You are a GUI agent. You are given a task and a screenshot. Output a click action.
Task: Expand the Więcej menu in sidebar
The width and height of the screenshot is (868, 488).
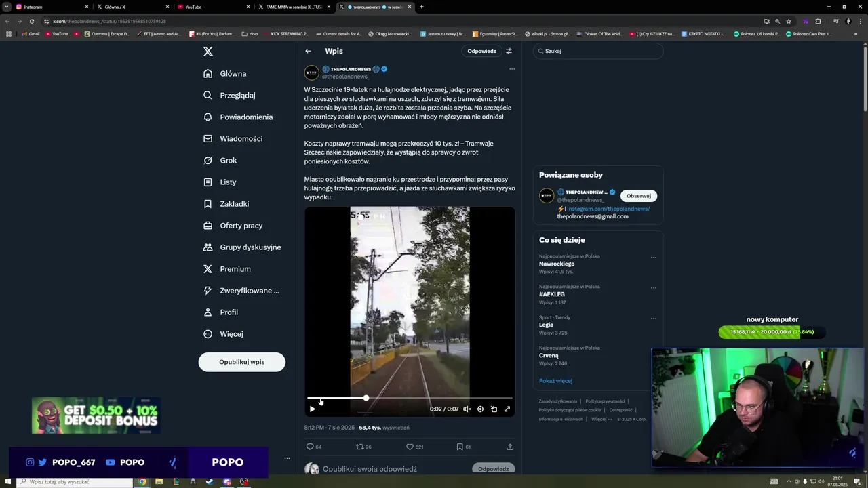[223, 333]
